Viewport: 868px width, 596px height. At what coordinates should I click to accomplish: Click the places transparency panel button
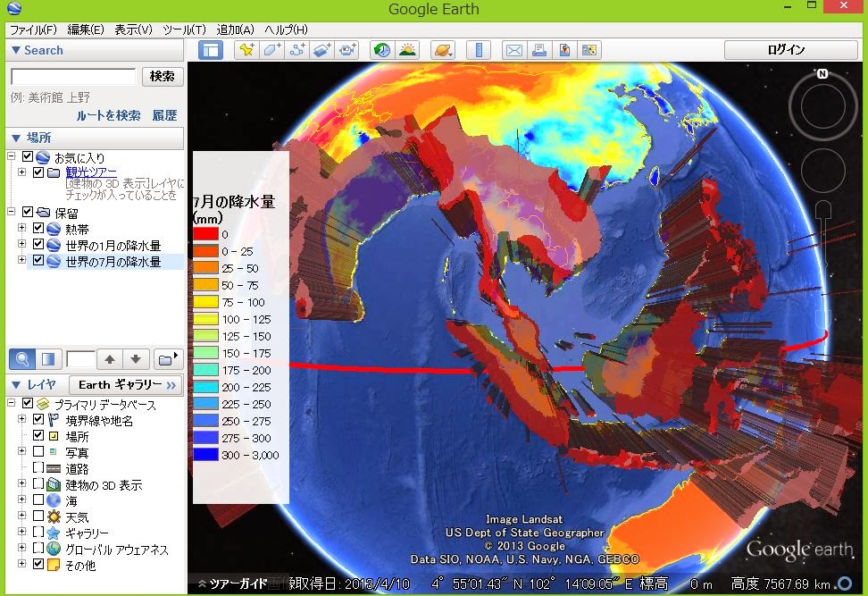point(48,359)
